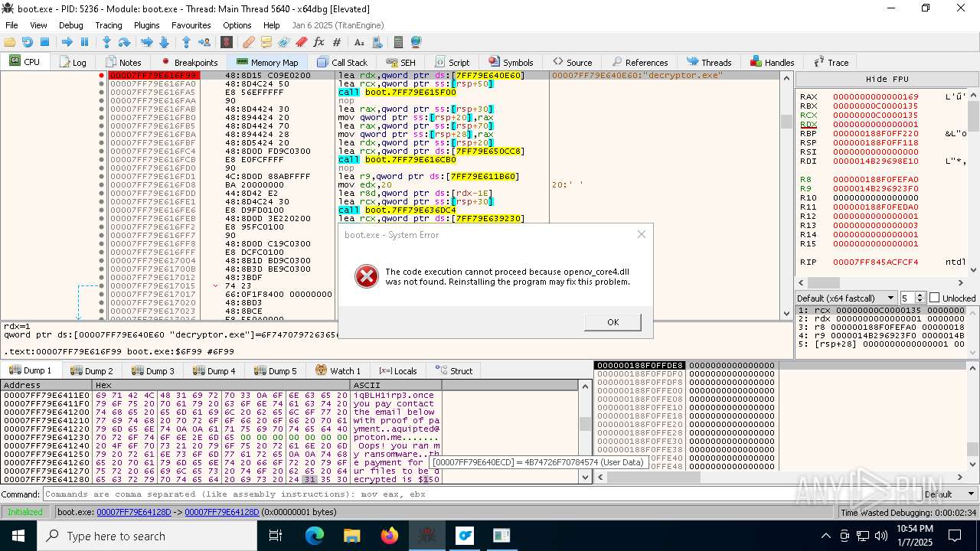This screenshot has width=980, height=551.
Task: Click the Check for updates globe icon
Action: (x=416, y=42)
